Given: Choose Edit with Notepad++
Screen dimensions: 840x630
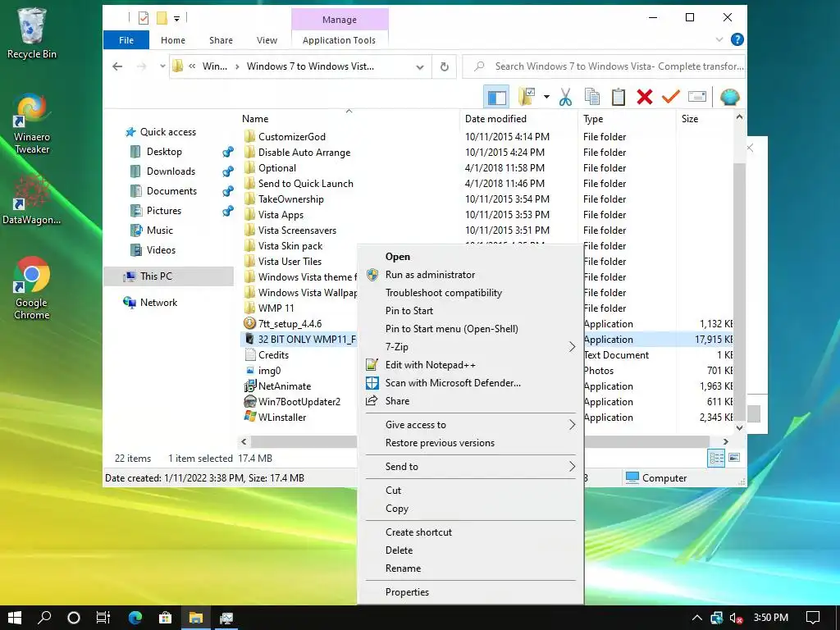Looking at the screenshot, I should [470, 365].
